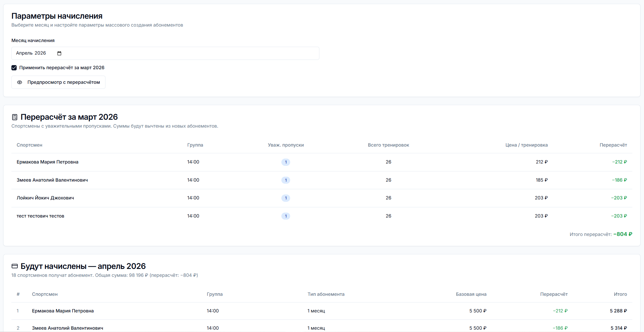This screenshot has height=332, width=644.
Task: Click absence badge for Ермакова Мария Петровна
Action: [x=285, y=162]
